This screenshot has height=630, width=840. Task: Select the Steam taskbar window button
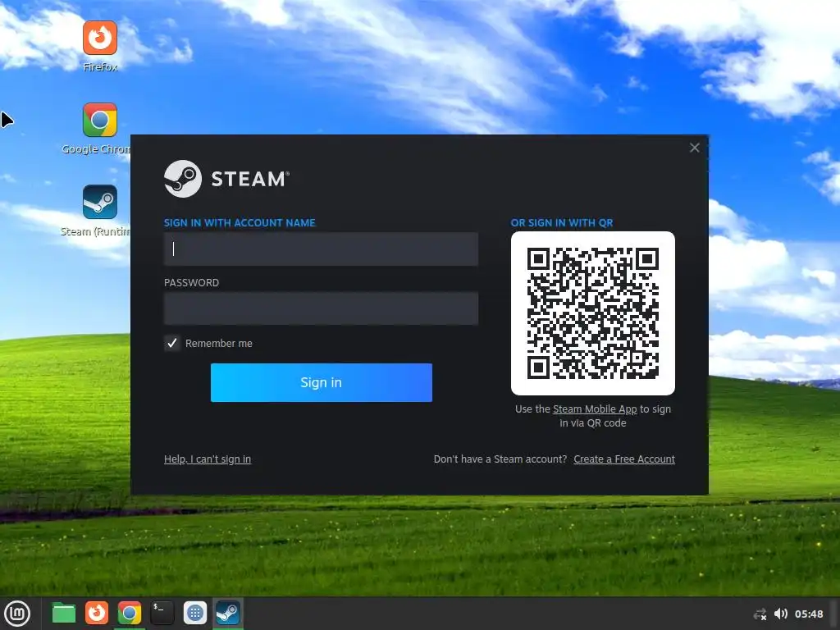coord(228,614)
